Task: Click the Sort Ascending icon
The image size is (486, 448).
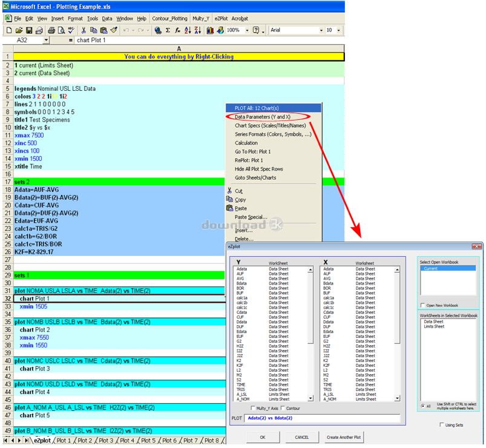Action: pyautogui.click(x=187, y=30)
